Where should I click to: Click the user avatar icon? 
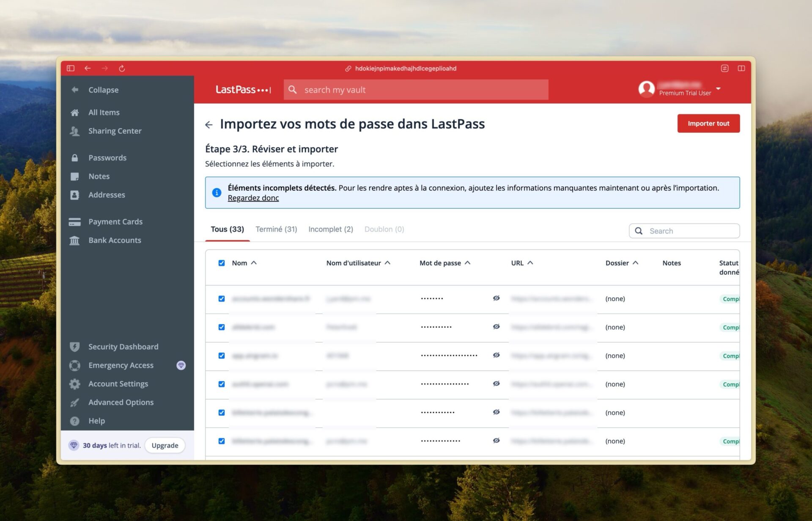pyautogui.click(x=646, y=89)
